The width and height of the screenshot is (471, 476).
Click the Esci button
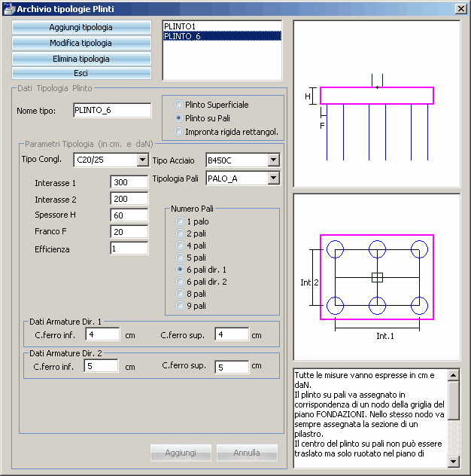[81, 73]
